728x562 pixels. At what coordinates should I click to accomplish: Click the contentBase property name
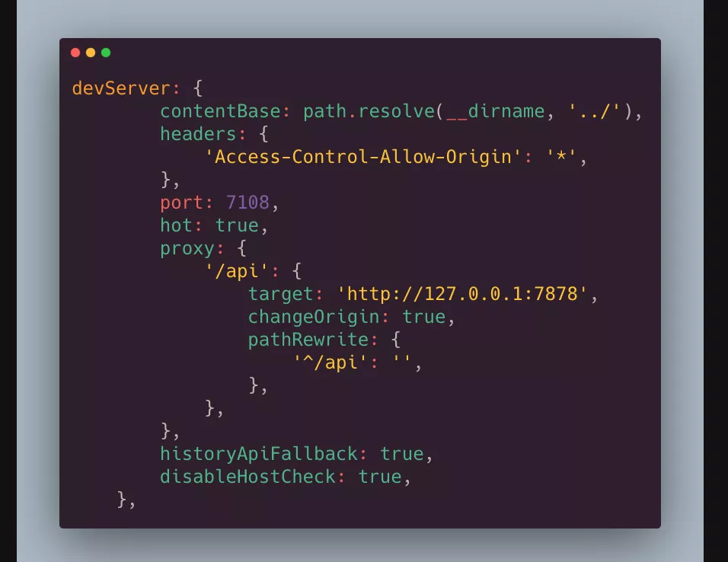[221, 111]
